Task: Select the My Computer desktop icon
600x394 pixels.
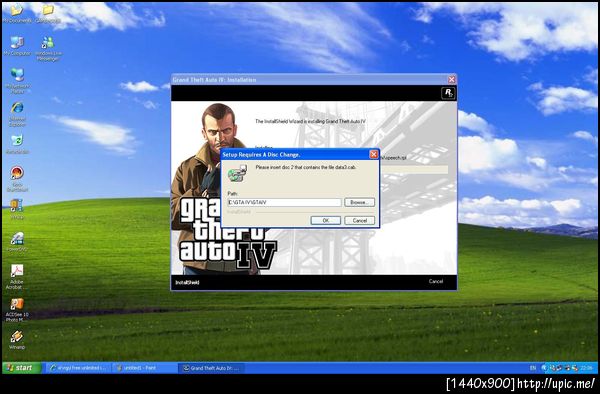Action: pos(17,46)
